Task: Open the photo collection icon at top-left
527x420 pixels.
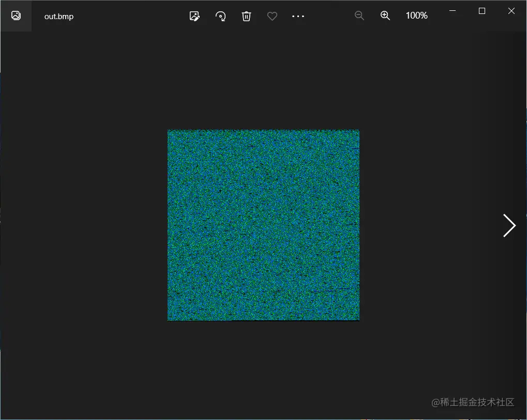Action: [x=16, y=16]
